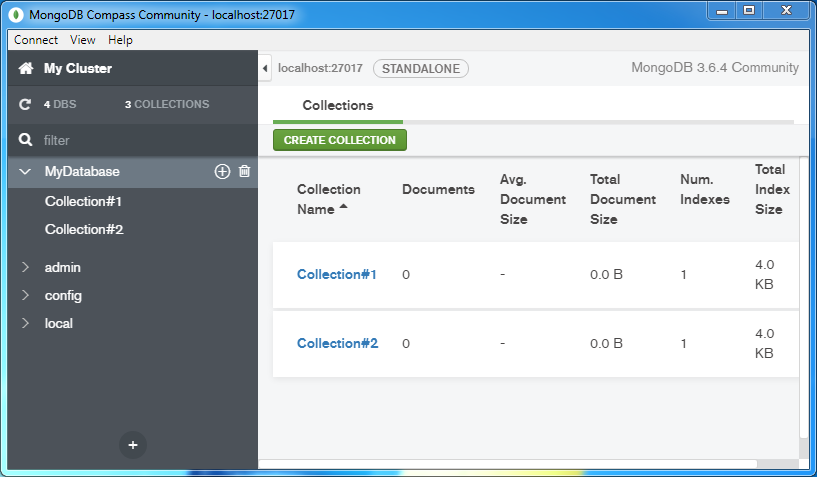The image size is (817, 477).
Task: Expand the config database chevron
Action: pos(25,296)
